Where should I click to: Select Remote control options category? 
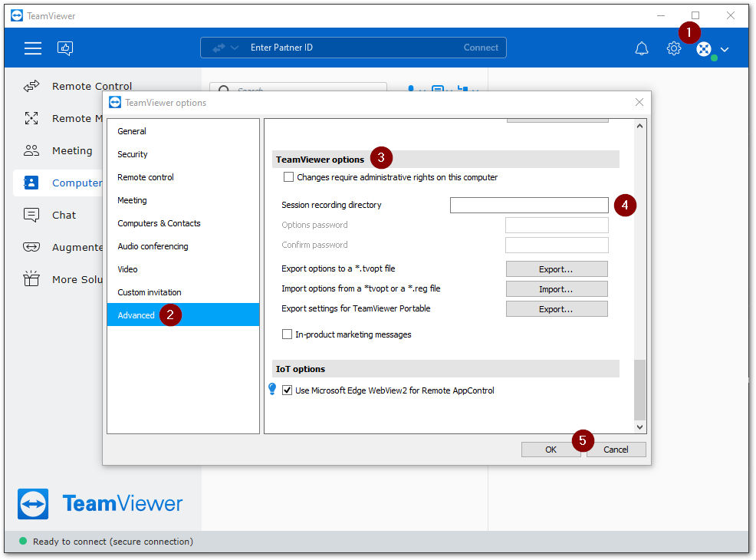[183, 177]
